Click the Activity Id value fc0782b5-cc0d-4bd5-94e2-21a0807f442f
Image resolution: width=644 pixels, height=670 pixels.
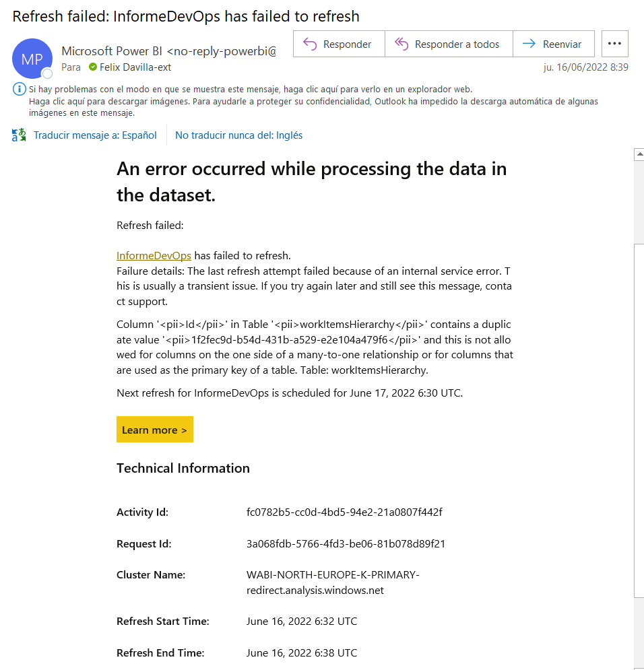click(x=344, y=512)
